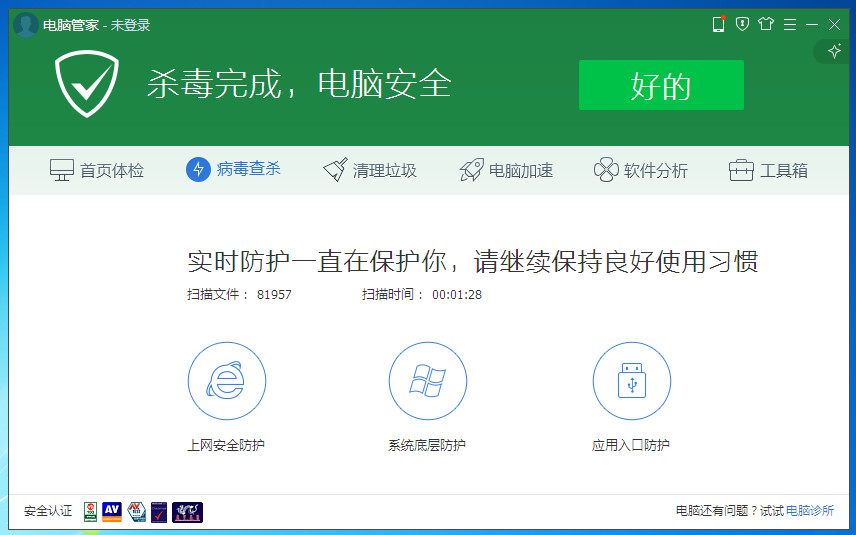Screen dimensions: 856x535
Task: Minimize the 电脑管家 window
Action: point(812,25)
